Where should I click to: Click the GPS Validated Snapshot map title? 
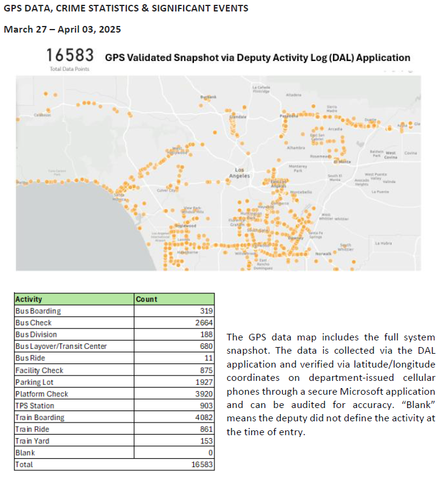tap(257, 58)
